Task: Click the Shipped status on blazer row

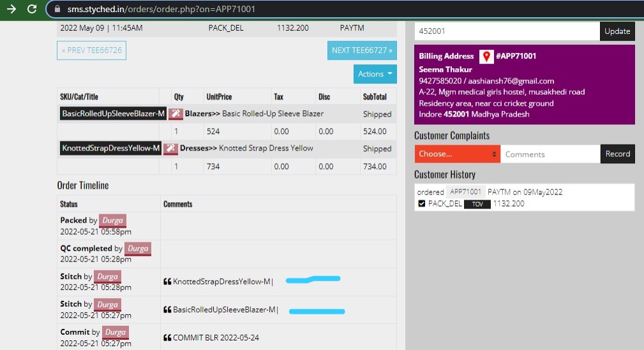Action: pos(377,115)
